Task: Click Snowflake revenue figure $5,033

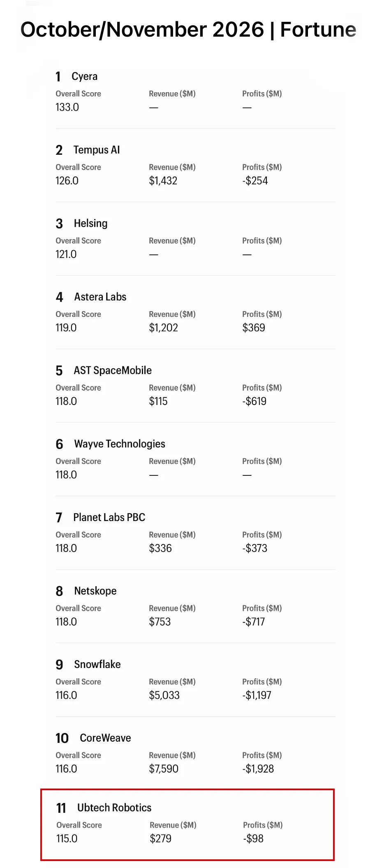Action: click(164, 695)
